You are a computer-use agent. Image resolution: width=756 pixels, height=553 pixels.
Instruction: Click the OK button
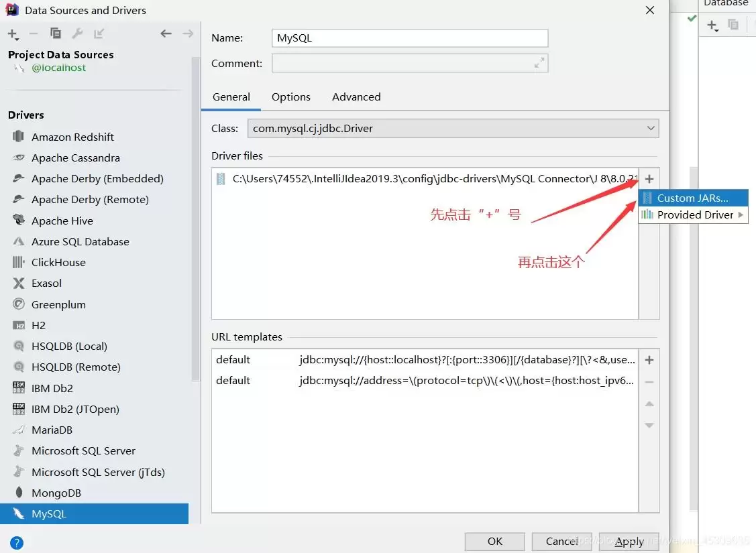click(x=494, y=542)
